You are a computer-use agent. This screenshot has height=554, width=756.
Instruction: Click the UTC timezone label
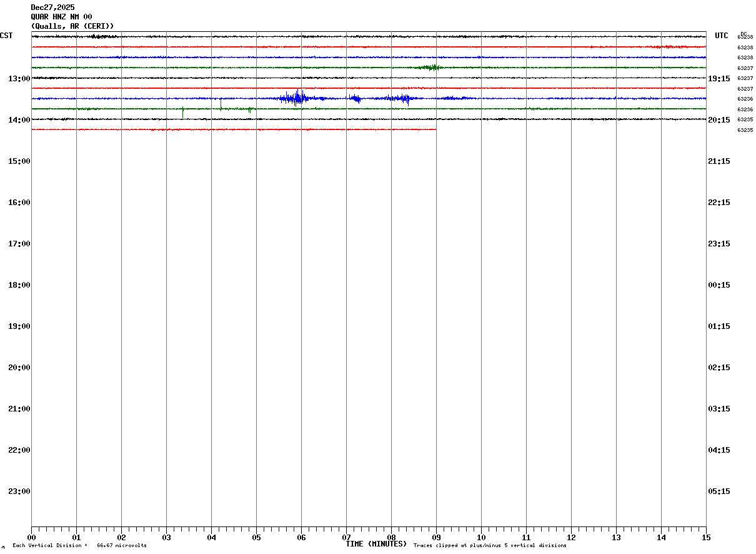pyautogui.click(x=722, y=36)
